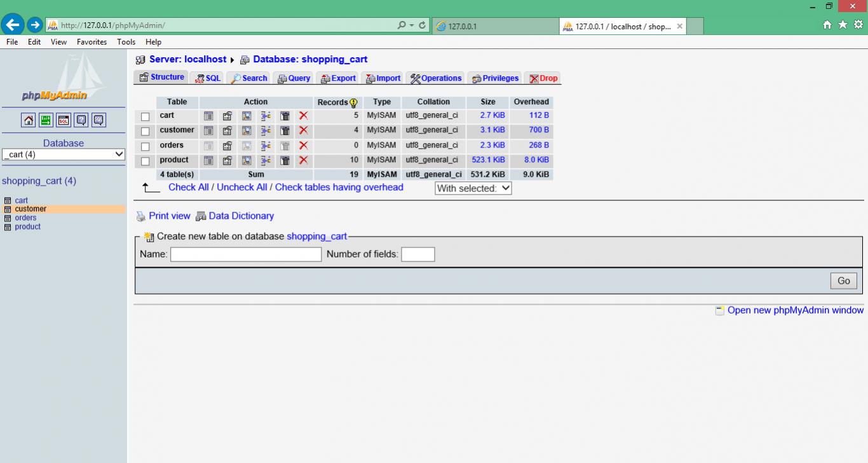Open the SQL documentation bubble icon
This screenshot has width=868, height=463.
point(98,120)
